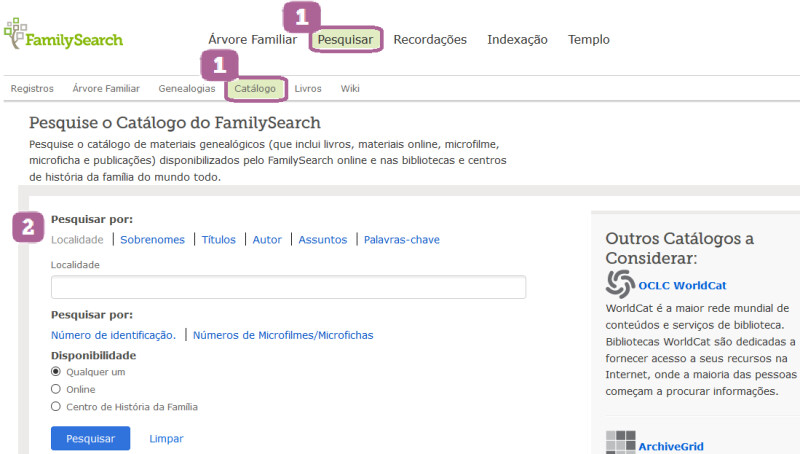800x454 pixels.
Task: Focus the Localidade text field
Action: coord(288,287)
